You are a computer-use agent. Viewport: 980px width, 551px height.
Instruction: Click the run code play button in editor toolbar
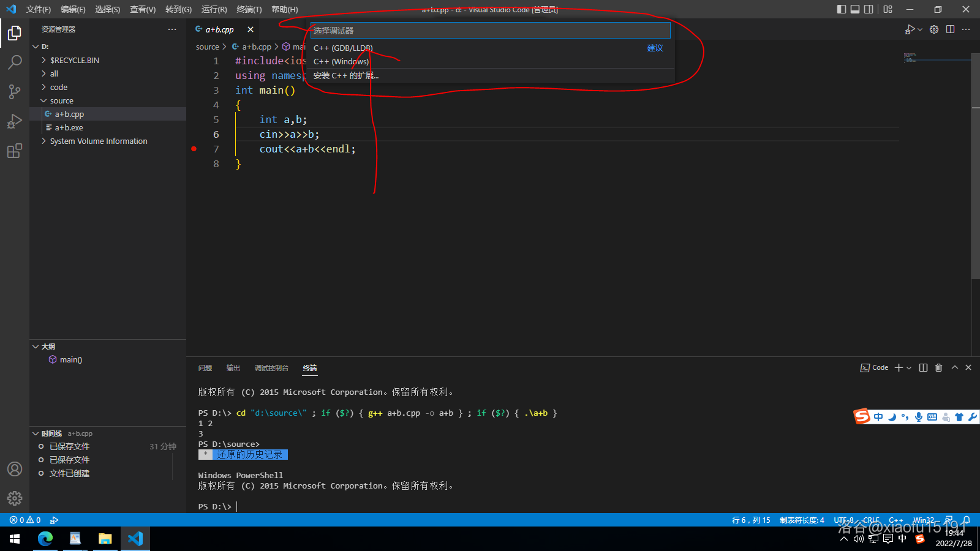[x=910, y=29]
